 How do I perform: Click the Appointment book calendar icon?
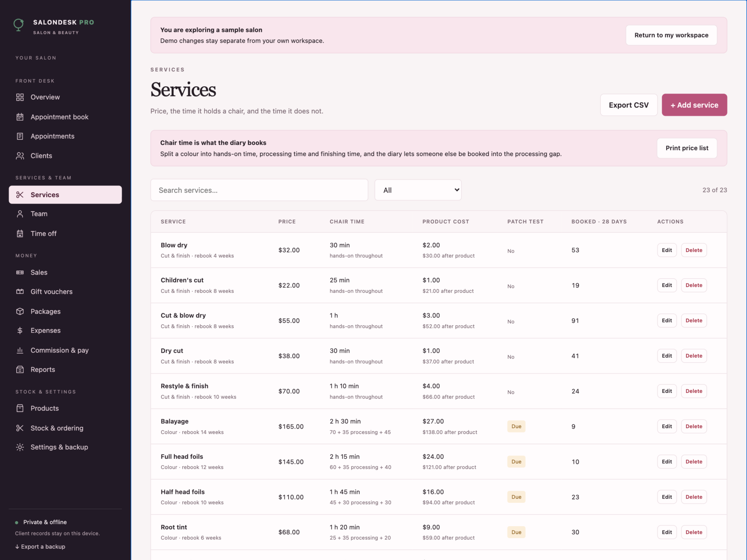click(x=20, y=117)
